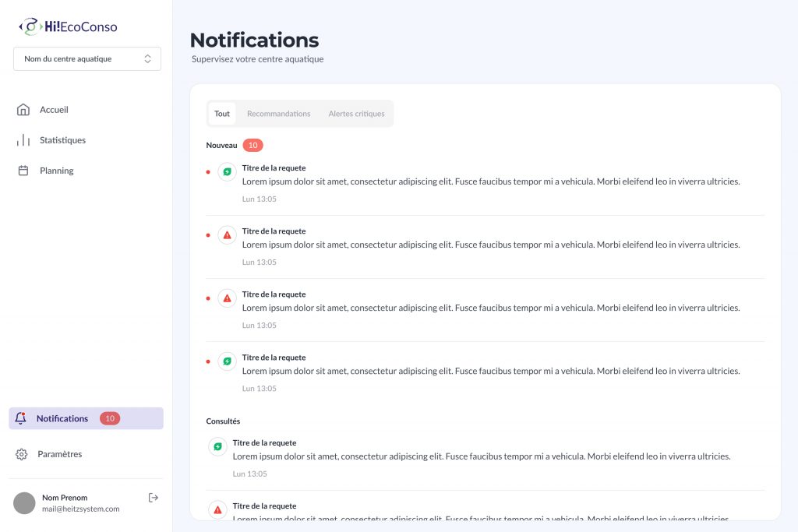Select the Tout tab
798x532 pixels.
click(x=221, y=113)
